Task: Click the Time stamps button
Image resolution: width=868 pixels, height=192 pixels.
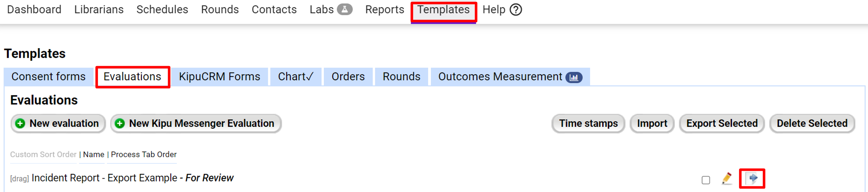Action: point(588,124)
